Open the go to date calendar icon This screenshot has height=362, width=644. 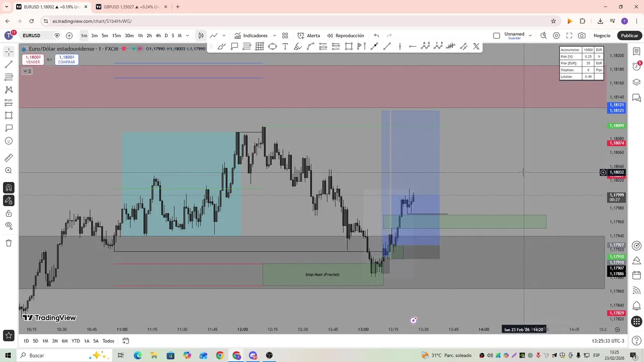[126, 341]
